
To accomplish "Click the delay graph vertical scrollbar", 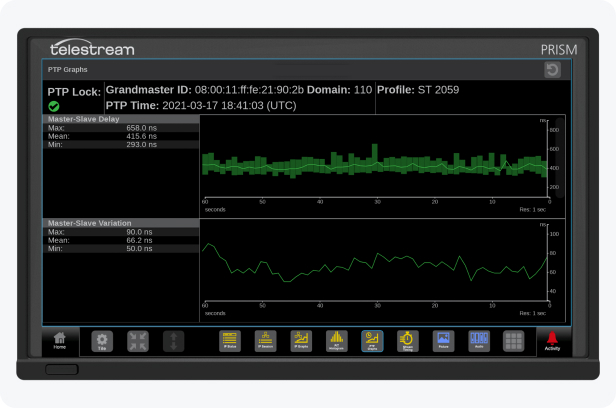I will [x=560, y=157].
